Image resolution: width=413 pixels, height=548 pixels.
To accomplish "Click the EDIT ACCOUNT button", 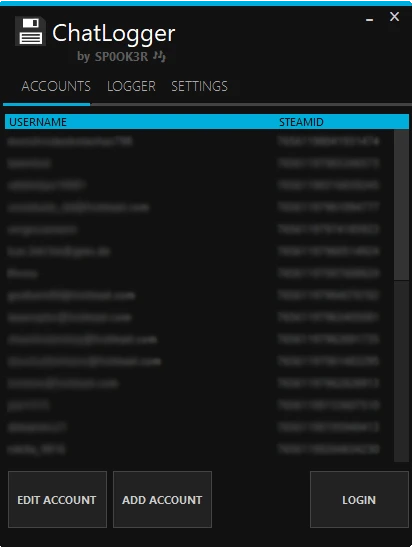I will [57, 499].
